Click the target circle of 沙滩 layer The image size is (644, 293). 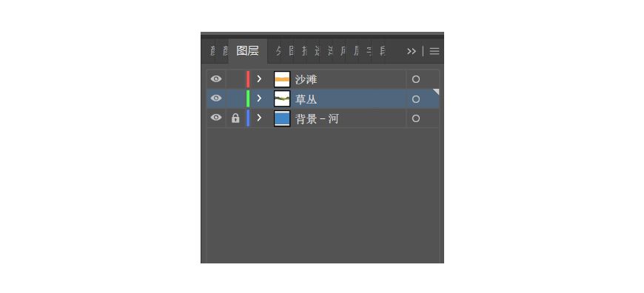(x=416, y=79)
